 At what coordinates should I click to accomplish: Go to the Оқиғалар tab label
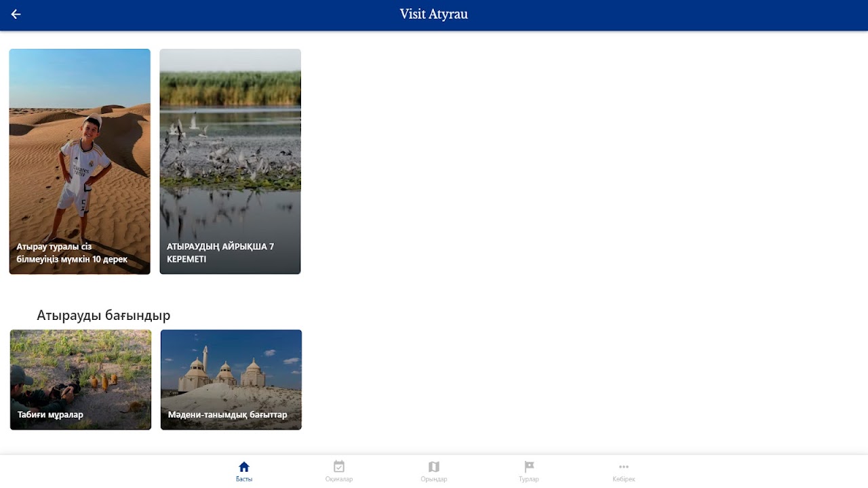tap(339, 479)
